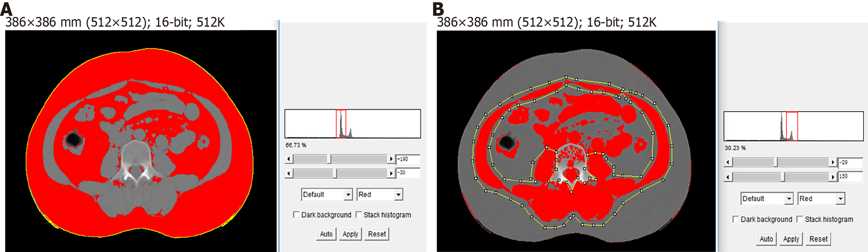Click the -29 minimum threshold slider thumb
This screenshot has width=868, height=252.
(776, 162)
